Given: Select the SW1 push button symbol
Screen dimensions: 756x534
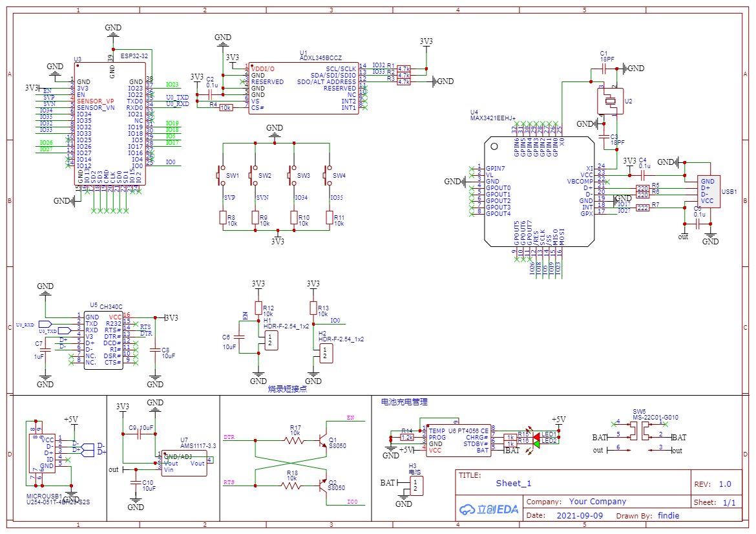Looking at the screenshot, I should (x=221, y=176).
